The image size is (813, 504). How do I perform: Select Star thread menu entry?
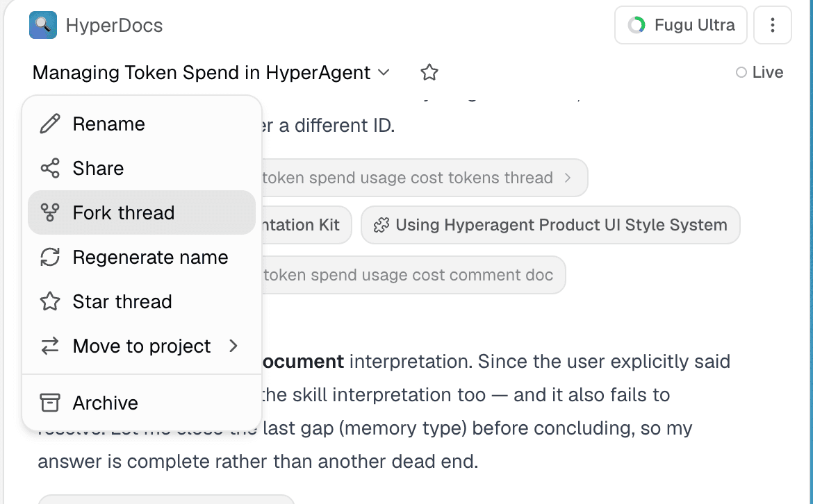142,301
